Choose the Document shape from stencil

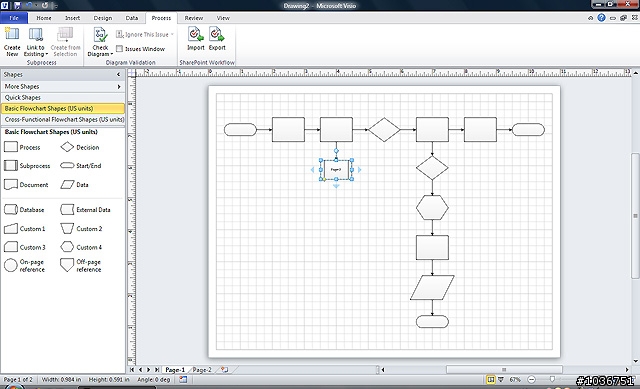26,185
